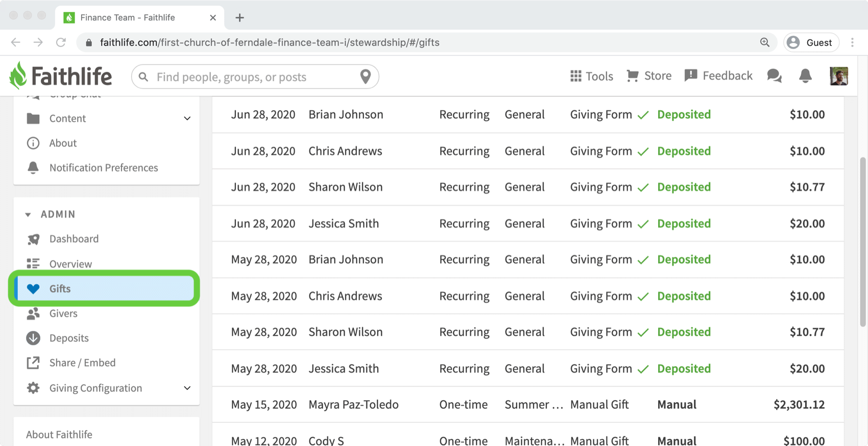The height and width of the screenshot is (446, 868).
Task: Click the Share / Embed export icon
Action: [33, 363]
